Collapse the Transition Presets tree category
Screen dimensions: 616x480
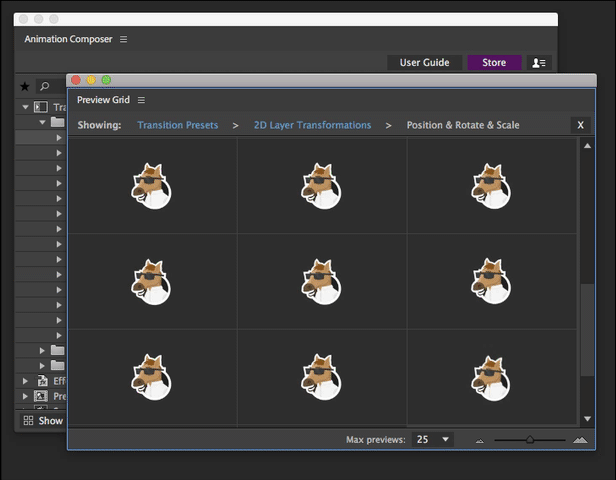[x=25, y=107]
